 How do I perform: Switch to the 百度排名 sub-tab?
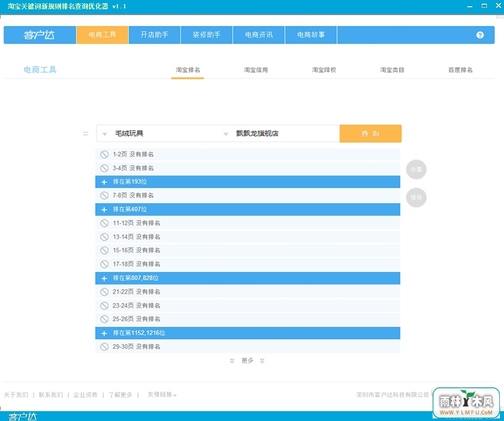pos(461,70)
